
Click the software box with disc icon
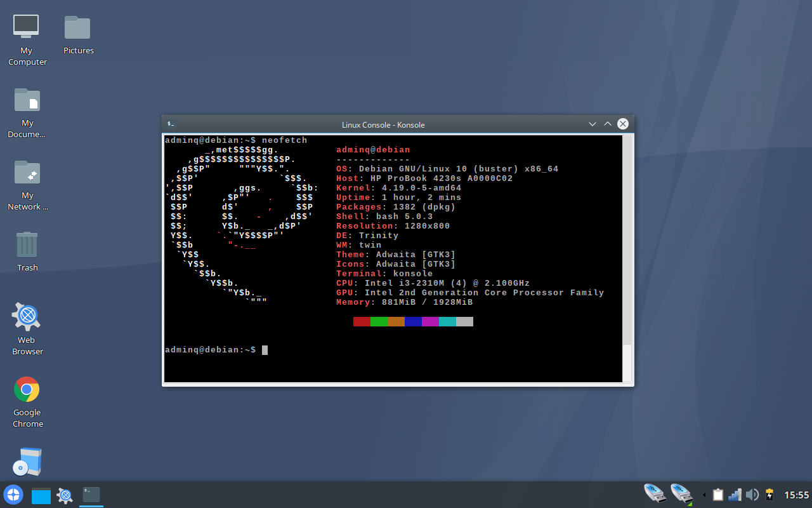pos(27,462)
